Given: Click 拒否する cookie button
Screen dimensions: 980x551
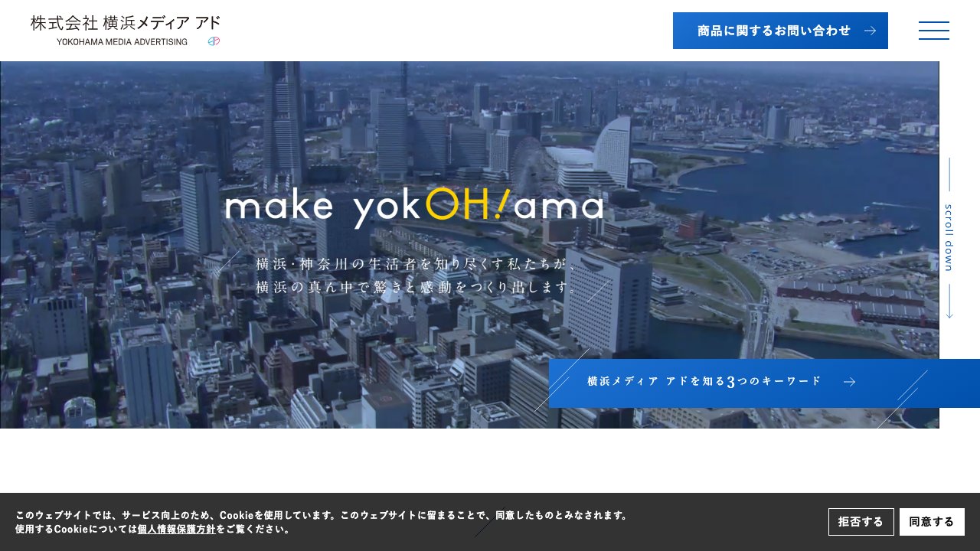Looking at the screenshot, I should point(861,522).
